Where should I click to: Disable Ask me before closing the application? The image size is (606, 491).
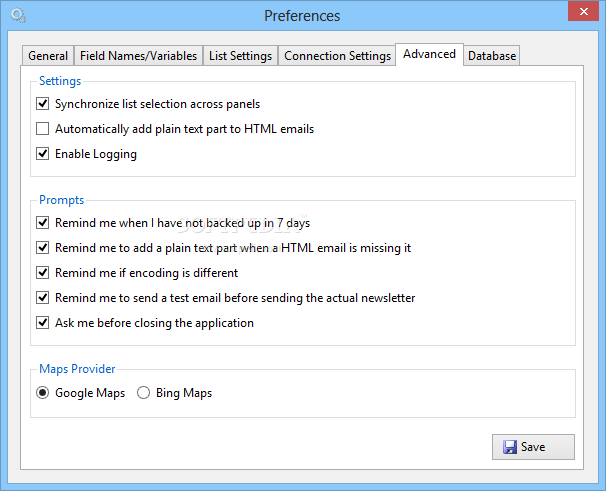point(43,323)
